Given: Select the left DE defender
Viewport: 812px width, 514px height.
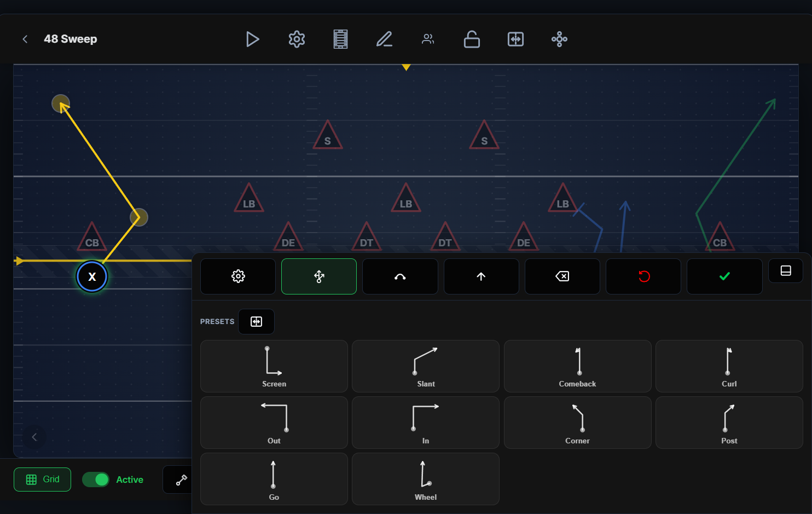Looking at the screenshot, I should 288,238.
